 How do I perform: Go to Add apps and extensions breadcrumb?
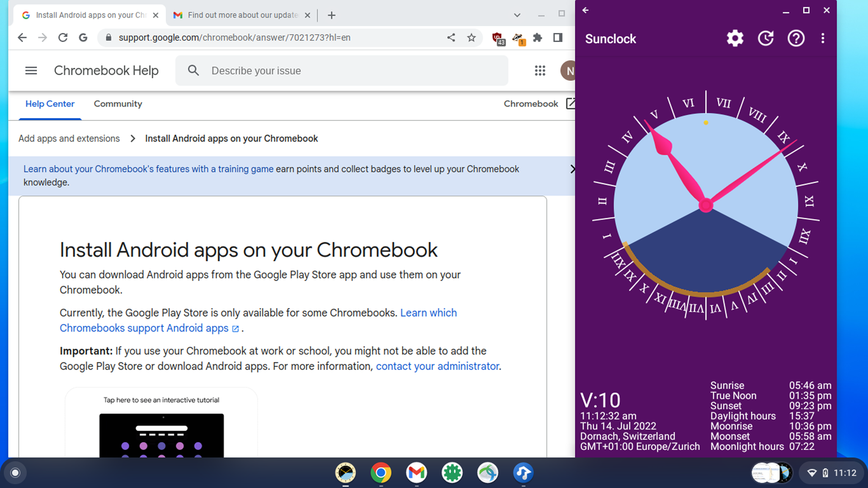(x=69, y=139)
